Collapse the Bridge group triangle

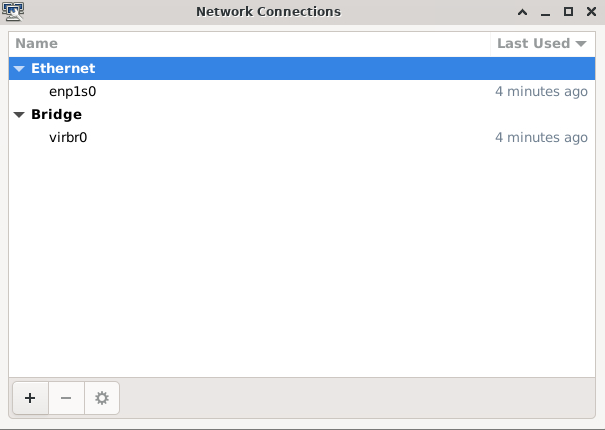pos(19,115)
